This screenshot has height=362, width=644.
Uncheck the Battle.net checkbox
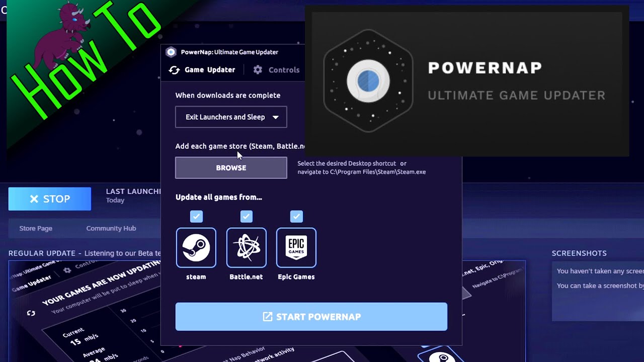tap(246, 216)
